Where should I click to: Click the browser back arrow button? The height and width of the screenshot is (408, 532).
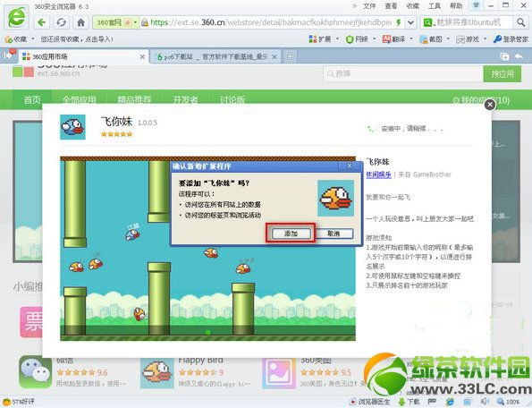[42, 22]
